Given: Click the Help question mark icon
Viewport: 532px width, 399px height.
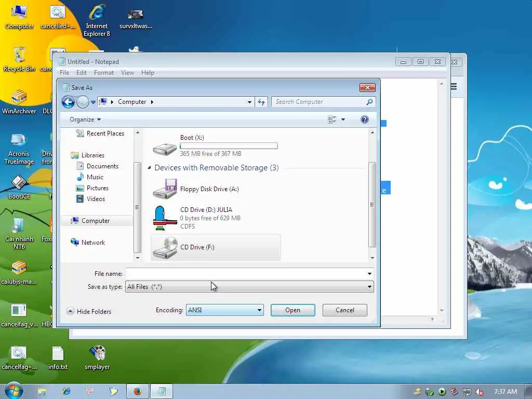Looking at the screenshot, I should pos(364,119).
